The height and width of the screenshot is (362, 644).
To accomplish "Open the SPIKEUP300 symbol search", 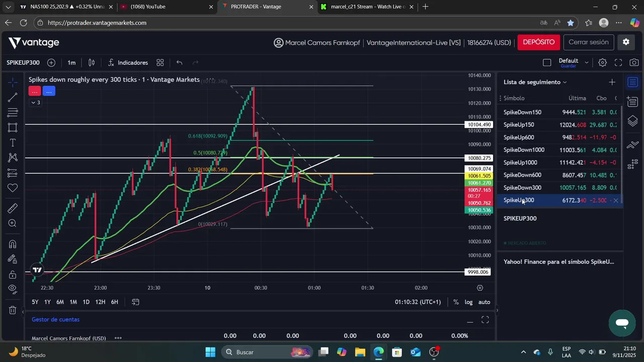I will click(x=23, y=63).
